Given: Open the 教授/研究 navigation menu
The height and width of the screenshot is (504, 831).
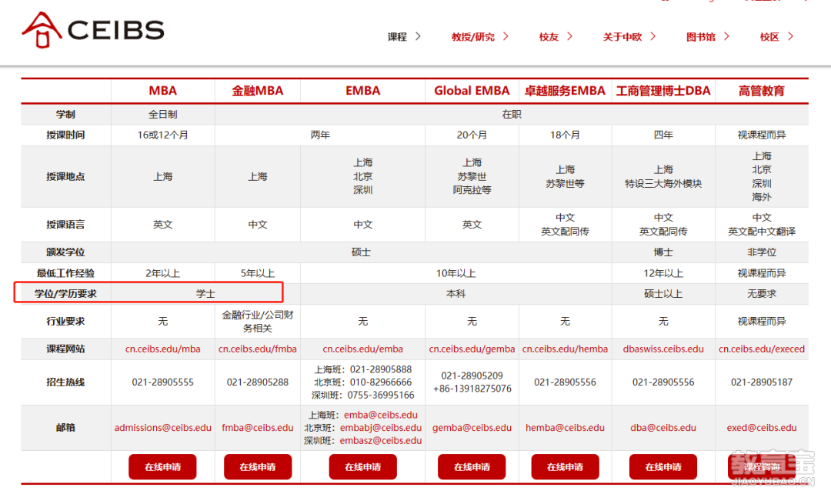Looking at the screenshot, I should coord(472,37).
